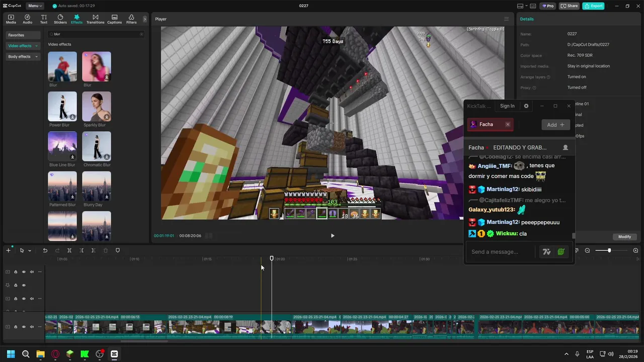Toggle lock on the effects track

click(x=16, y=285)
